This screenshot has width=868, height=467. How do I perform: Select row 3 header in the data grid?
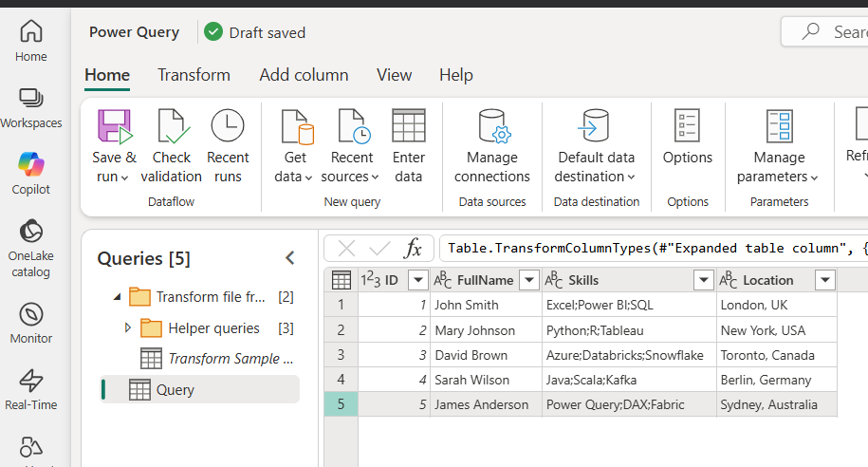click(341, 355)
